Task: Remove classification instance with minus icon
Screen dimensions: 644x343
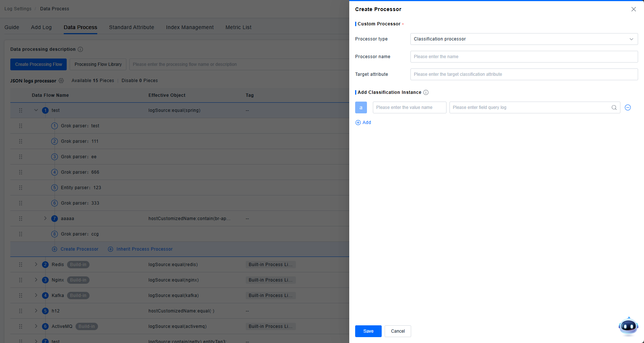Action: click(628, 107)
